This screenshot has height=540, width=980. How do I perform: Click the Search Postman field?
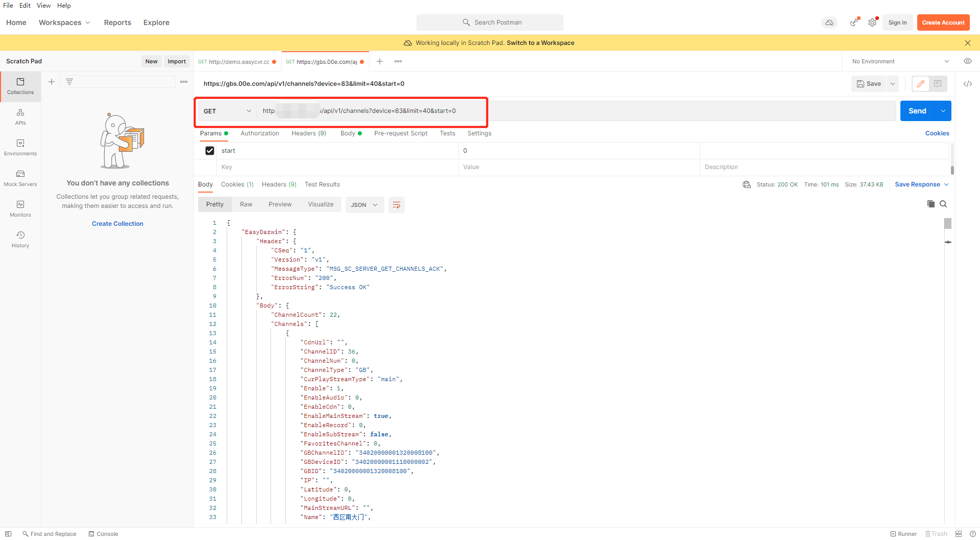[x=490, y=22]
